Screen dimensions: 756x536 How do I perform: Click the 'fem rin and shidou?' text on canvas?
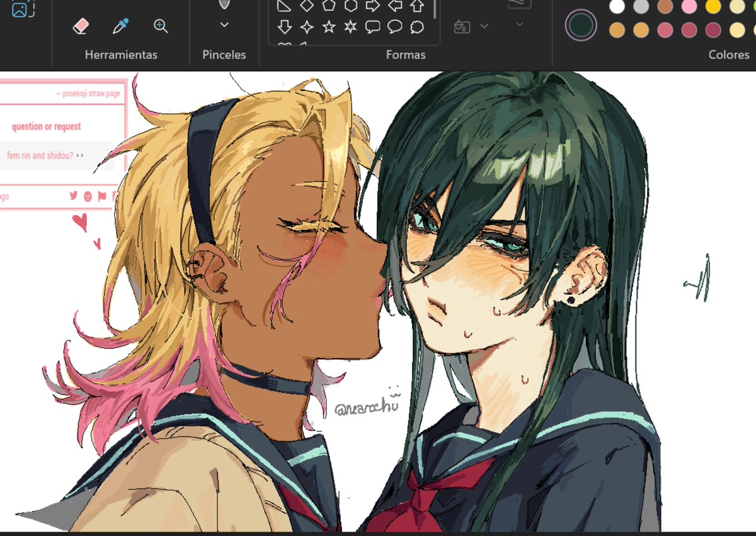point(40,156)
